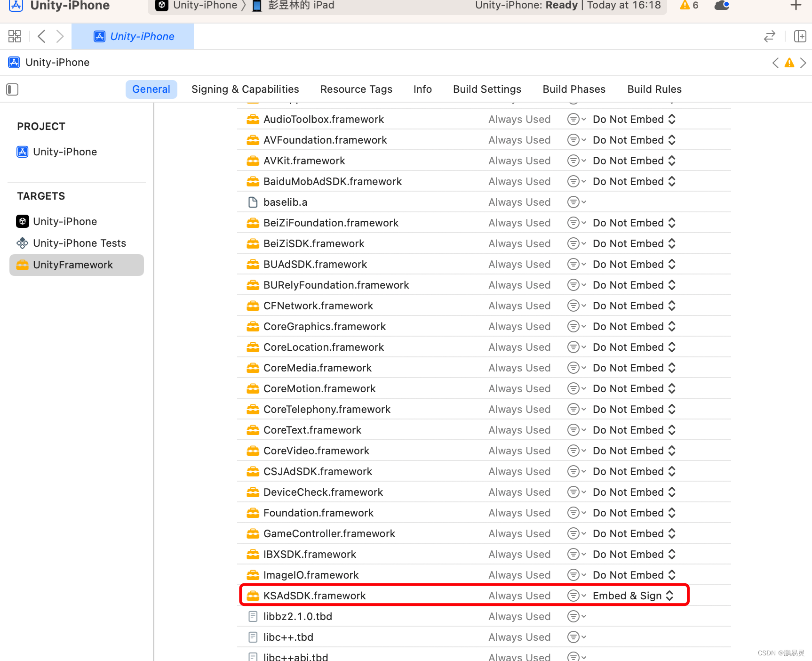Image resolution: width=812 pixels, height=661 pixels.
Task: Click the Unity-iPhone project icon in jump bar
Action: (x=14, y=62)
